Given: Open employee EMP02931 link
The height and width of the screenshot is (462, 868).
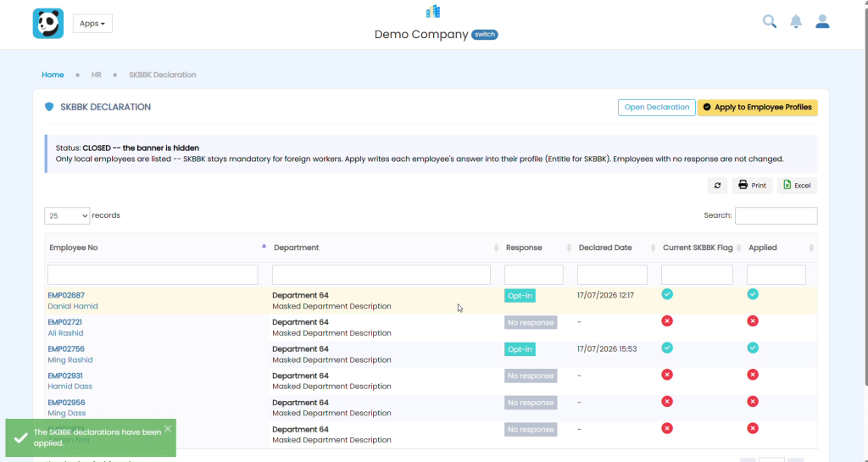Looking at the screenshot, I should tap(64, 376).
